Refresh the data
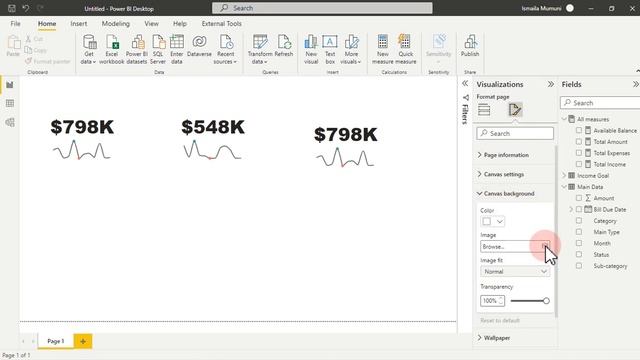 [x=284, y=46]
